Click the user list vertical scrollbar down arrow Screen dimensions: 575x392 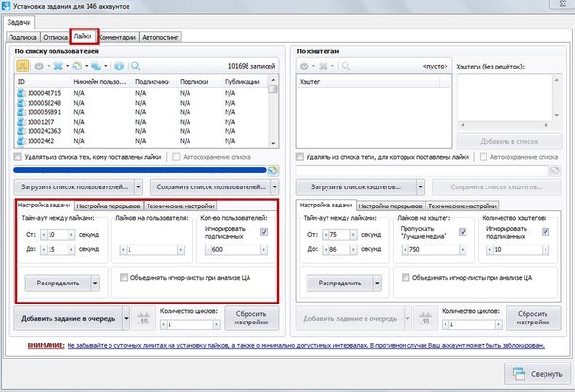(x=273, y=143)
